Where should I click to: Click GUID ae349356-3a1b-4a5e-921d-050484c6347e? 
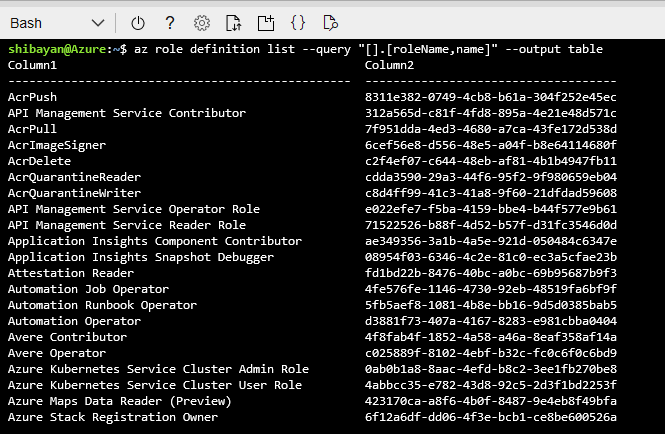[491, 241]
